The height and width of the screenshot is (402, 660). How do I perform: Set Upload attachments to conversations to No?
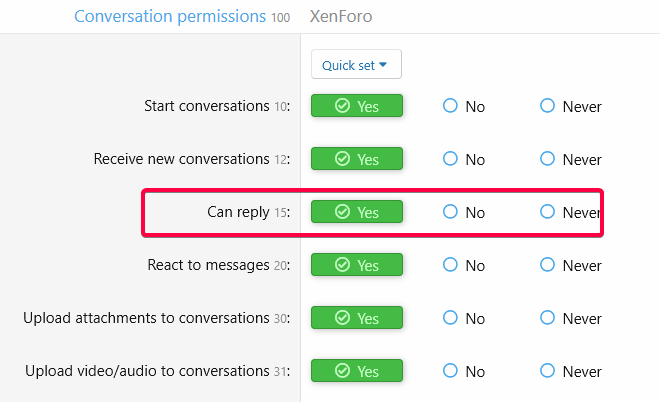pyautogui.click(x=450, y=318)
